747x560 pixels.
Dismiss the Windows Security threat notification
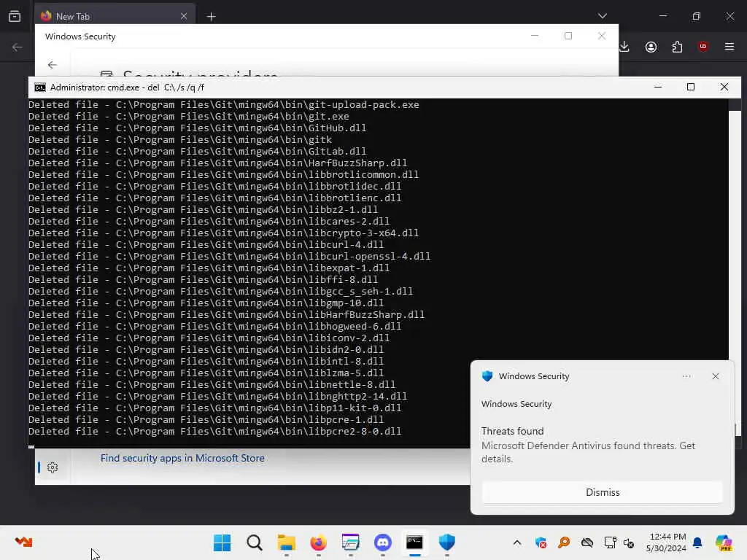point(602,492)
